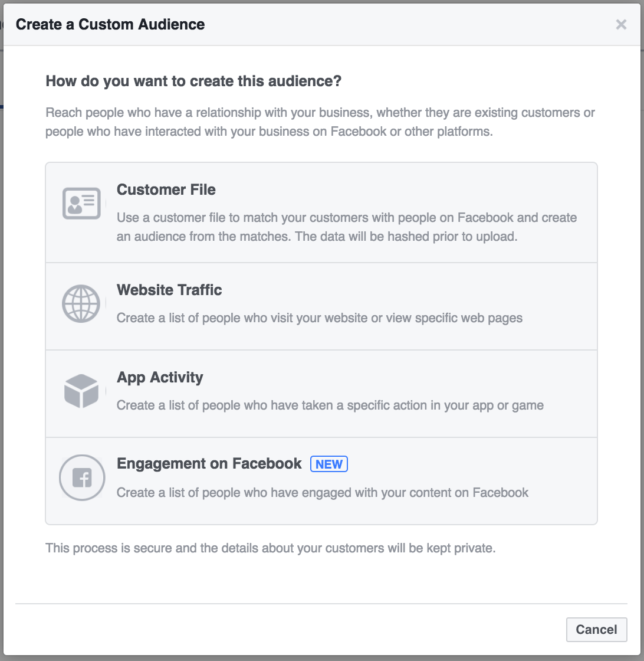644x661 pixels.
Task: Click the 'specific action in your app' description
Action: 330,405
